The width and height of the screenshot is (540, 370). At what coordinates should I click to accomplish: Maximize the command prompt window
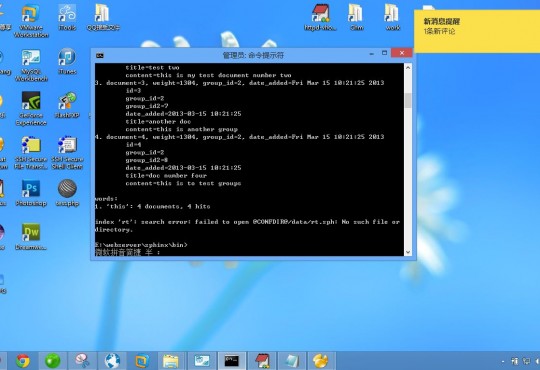tap(385, 53)
